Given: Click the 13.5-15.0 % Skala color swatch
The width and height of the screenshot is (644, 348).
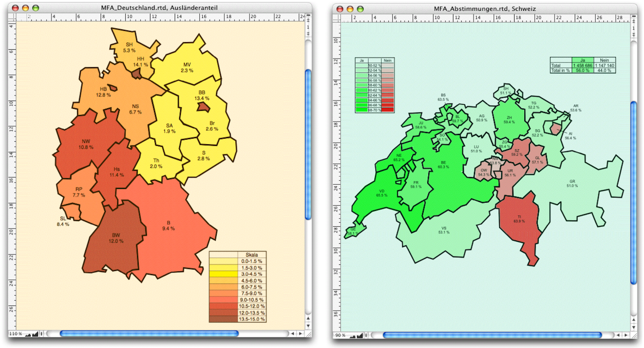Looking at the screenshot, I should (x=223, y=319).
